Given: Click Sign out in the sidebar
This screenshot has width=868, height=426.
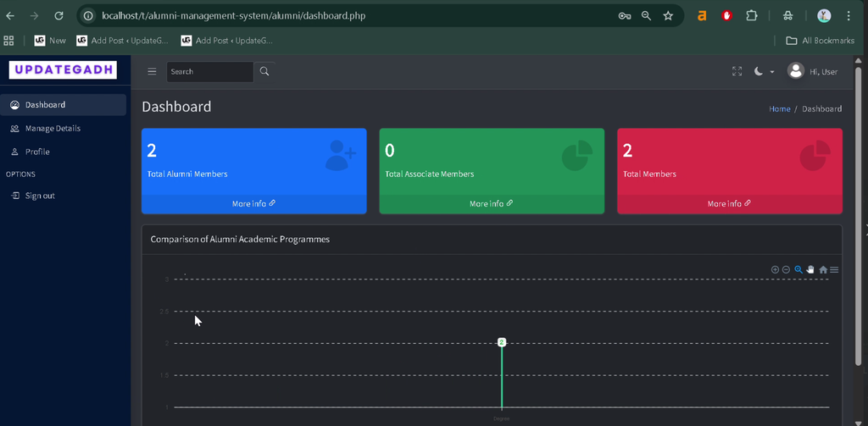Looking at the screenshot, I should pyautogui.click(x=63, y=196).
